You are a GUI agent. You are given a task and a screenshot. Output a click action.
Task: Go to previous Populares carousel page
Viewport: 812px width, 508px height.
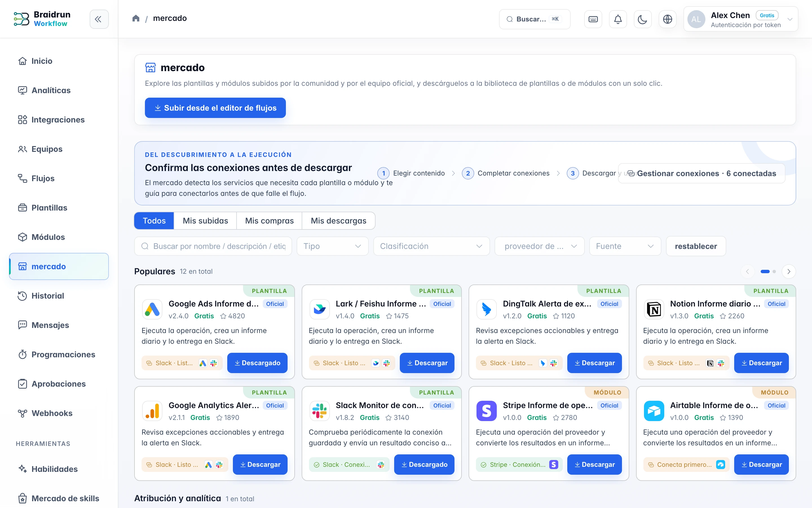(x=747, y=271)
